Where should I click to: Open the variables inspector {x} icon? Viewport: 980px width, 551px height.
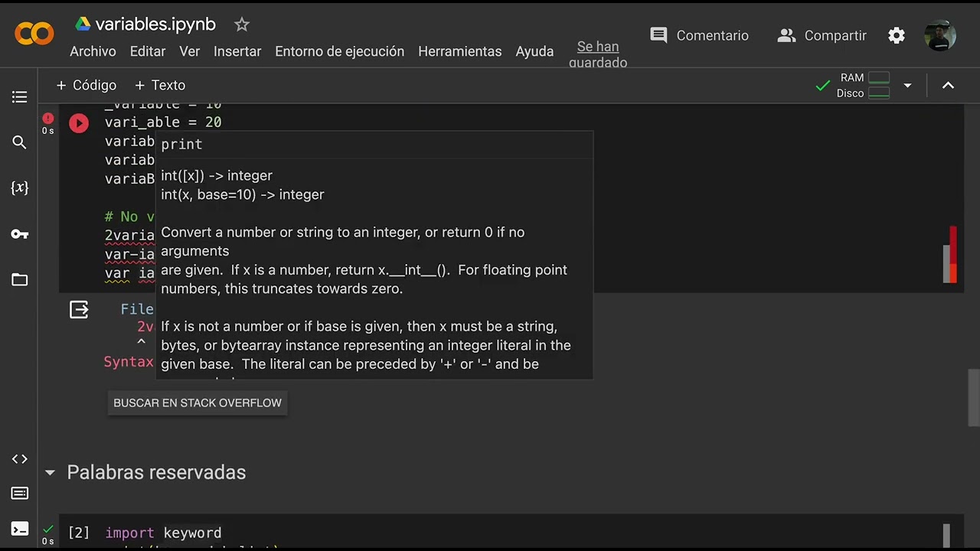pyautogui.click(x=20, y=187)
